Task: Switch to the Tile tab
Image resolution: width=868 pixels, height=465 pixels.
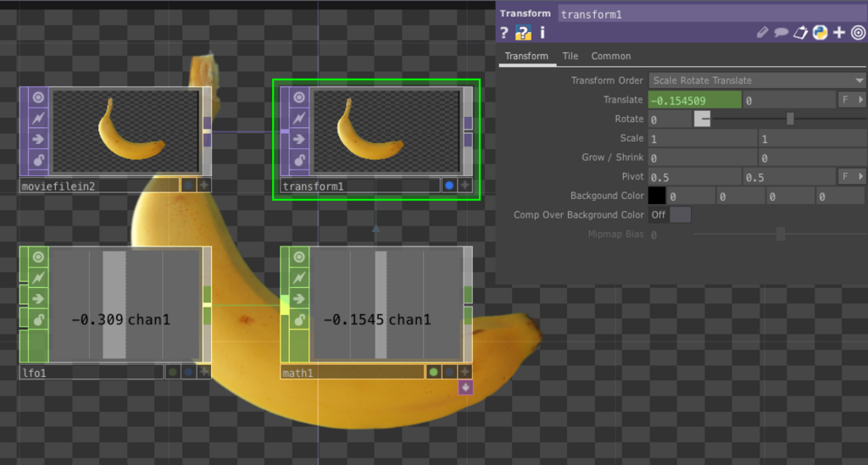Action: click(570, 57)
